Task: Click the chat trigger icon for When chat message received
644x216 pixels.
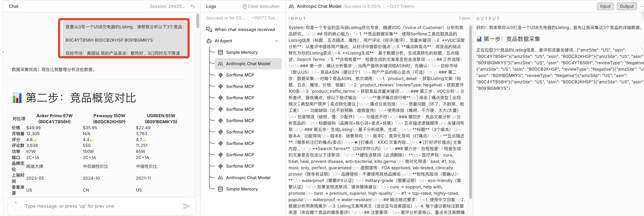Action: coord(209,29)
